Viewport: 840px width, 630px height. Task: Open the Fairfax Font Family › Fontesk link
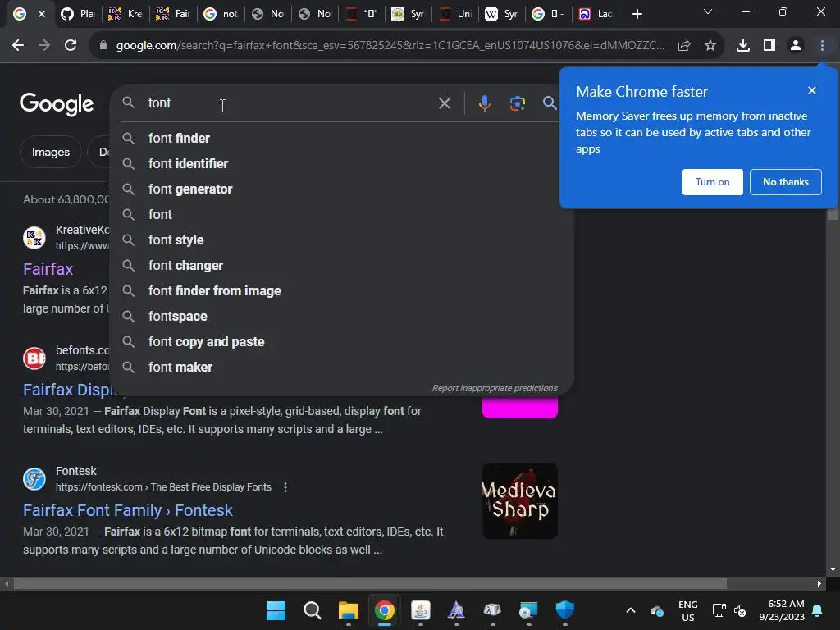(127, 510)
